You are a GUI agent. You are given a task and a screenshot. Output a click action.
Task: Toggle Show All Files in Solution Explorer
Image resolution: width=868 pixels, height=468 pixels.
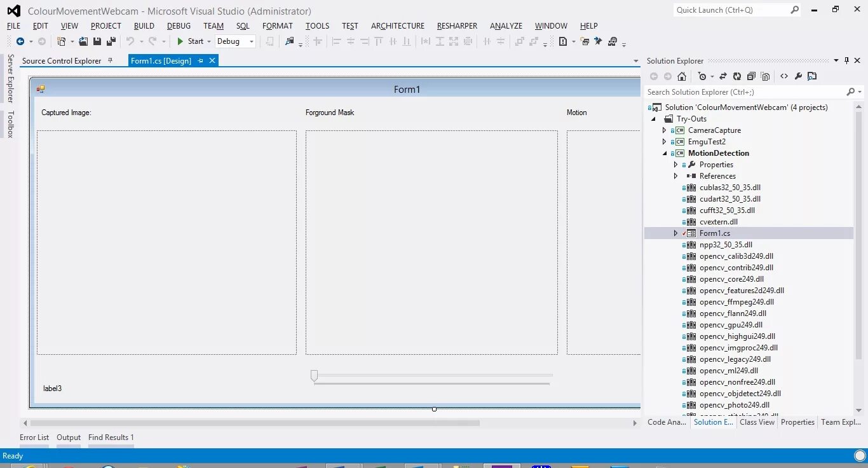coord(766,76)
